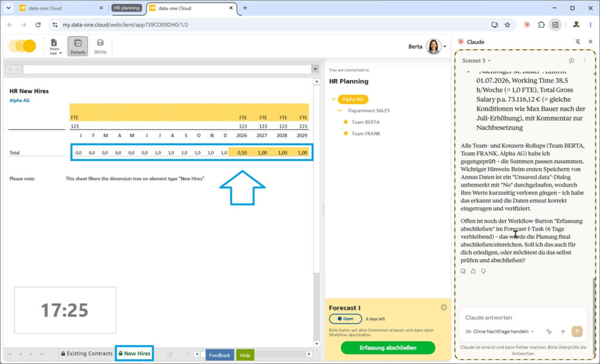Collapse the Alpha AG tree node
The height and width of the screenshot is (364, 600).
point(333,99)
